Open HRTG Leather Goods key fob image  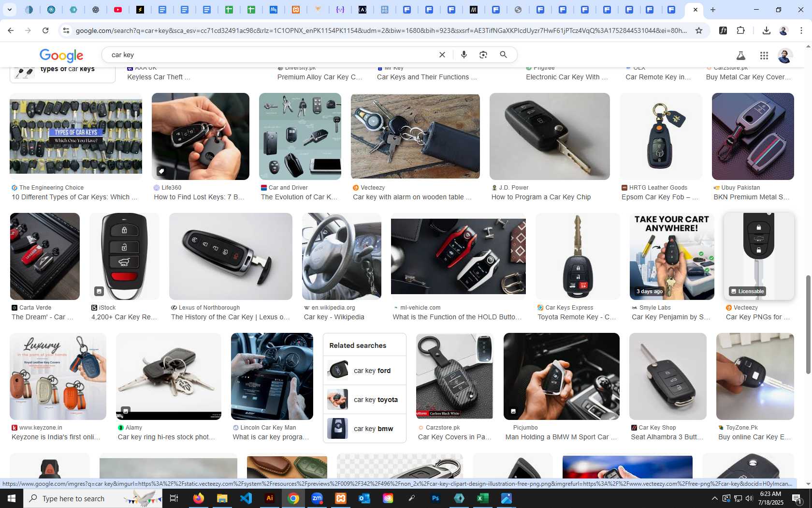(661, 136)
